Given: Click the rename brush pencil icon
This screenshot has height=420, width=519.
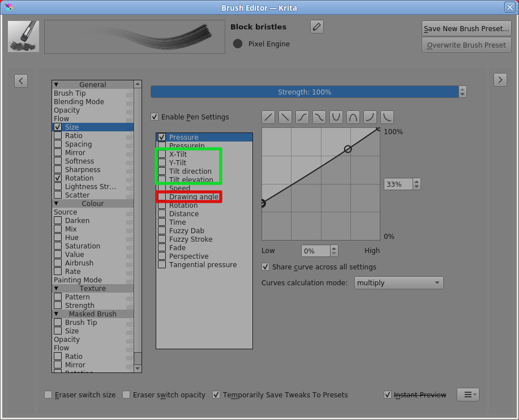Looking at the screenshot, I should click(x=317, y=27).
